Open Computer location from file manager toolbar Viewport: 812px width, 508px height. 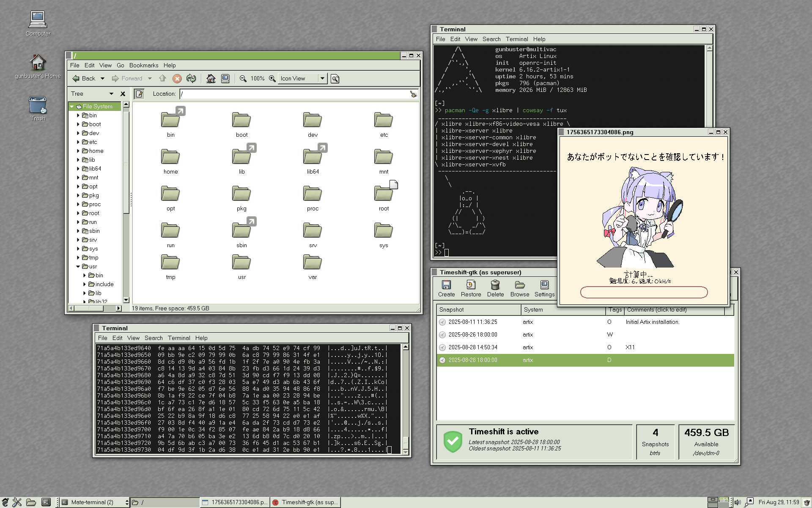coord(225,78)
